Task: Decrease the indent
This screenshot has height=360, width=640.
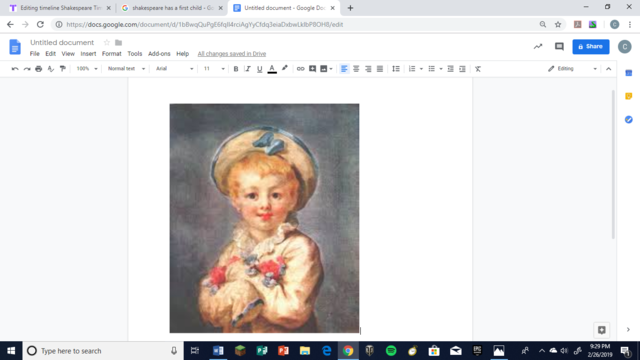Action: click(x=450, y=69)
